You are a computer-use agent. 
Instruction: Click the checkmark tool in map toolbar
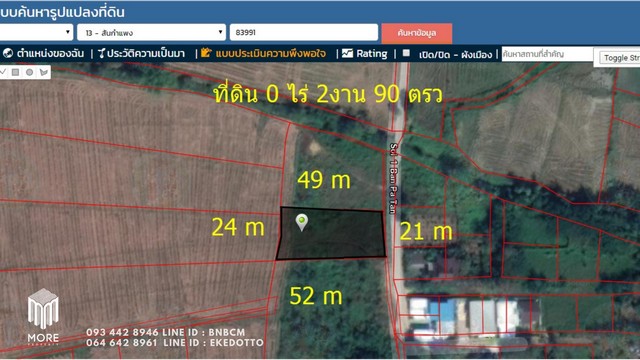(x=2, y=72)
